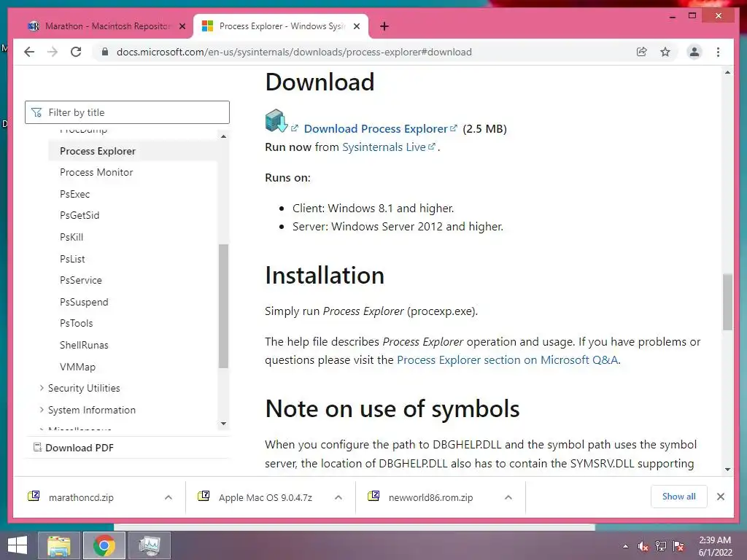Reload the current page
The image size is (747, 560).
coord(76,52)
